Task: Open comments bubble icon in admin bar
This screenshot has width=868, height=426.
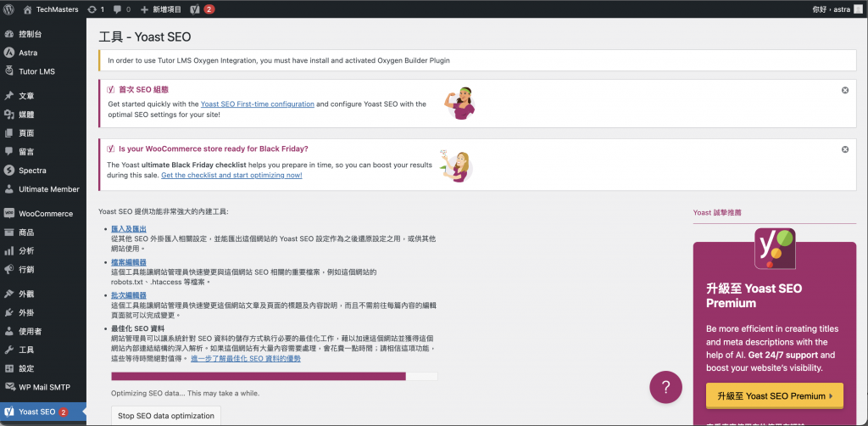Action: [117, 9]
